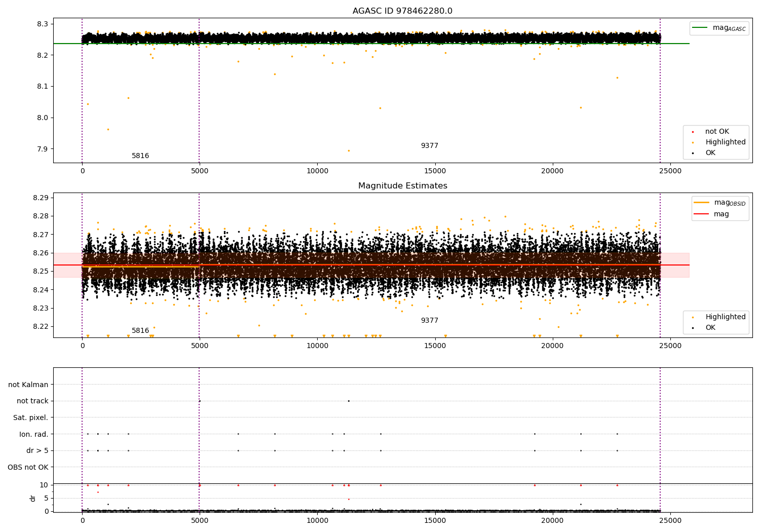Click the title 'AGASC ID 978462280.0'

pos(402,11)
